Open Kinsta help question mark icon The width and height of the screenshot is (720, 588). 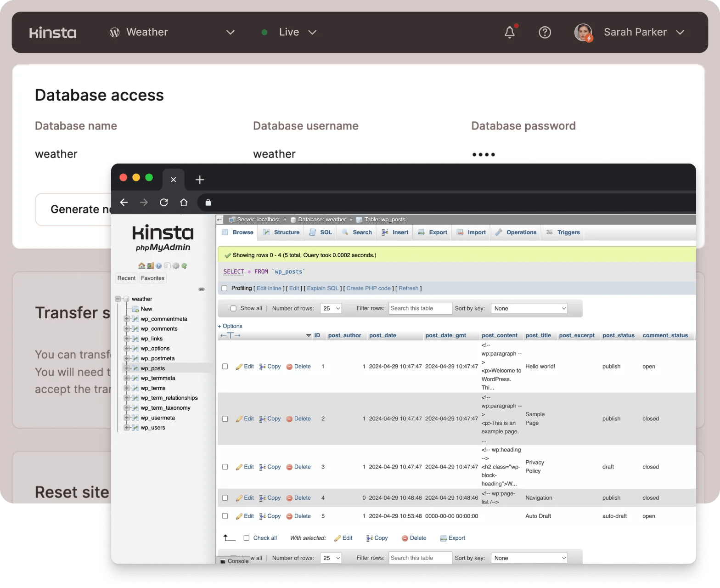click(545, 32)
